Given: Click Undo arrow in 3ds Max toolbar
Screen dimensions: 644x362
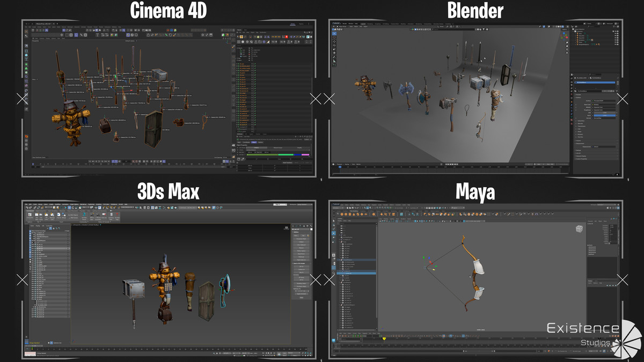Looking at the screenshot, I should (x=27, y=208).
